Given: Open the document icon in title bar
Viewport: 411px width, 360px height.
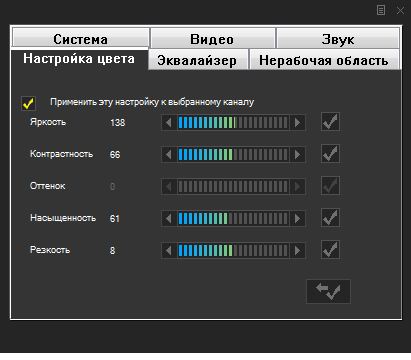Looking at the screenshot, I should [x=381, y=10].
